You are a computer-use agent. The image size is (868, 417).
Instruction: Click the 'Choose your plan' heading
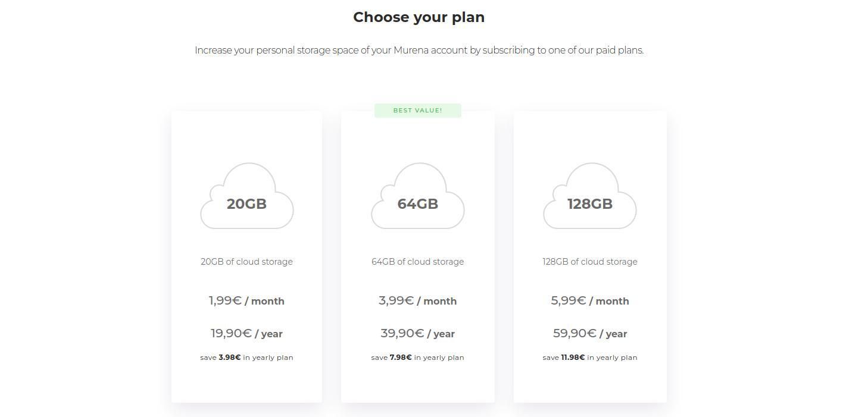(419, 17)
